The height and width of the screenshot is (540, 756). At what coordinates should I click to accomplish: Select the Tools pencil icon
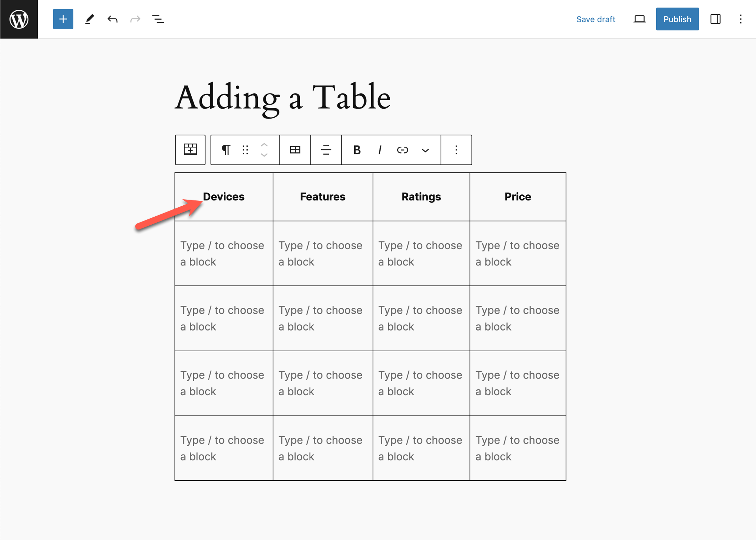point(90,19)
